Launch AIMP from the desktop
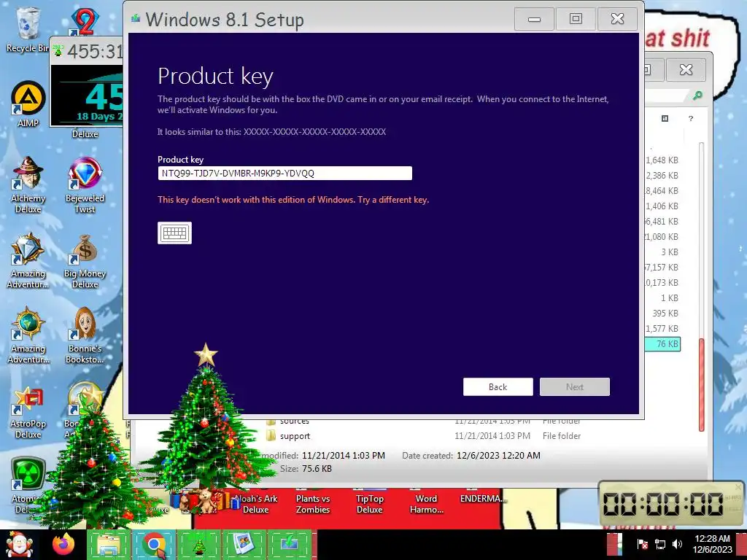Image resolution: width=747 pixels, height=560 pixels. pos(28,104)
